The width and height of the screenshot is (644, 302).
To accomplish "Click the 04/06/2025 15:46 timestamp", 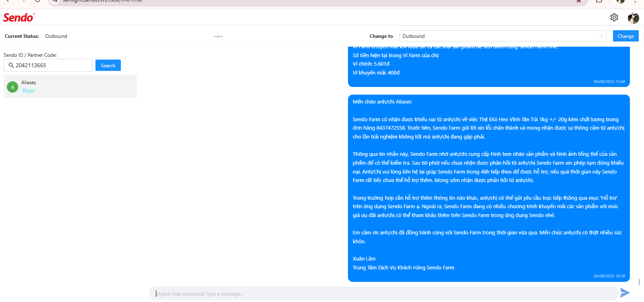I will coord(609,82).
